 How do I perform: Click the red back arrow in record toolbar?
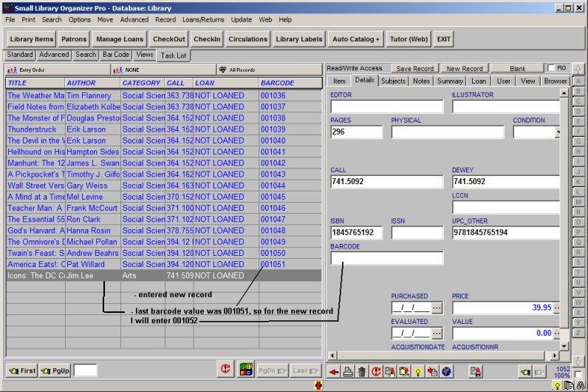click(x=334, y=372)
